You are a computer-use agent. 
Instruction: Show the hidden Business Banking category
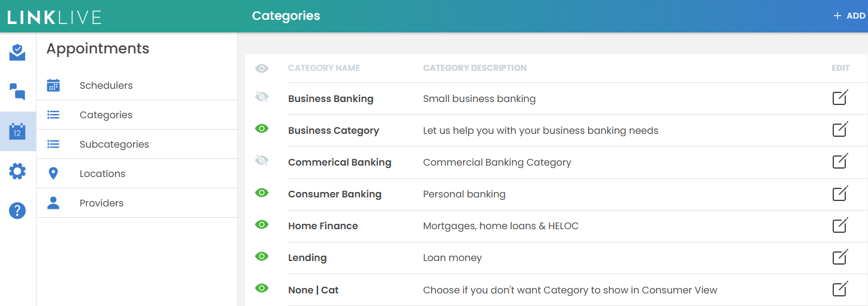point(262,97)
